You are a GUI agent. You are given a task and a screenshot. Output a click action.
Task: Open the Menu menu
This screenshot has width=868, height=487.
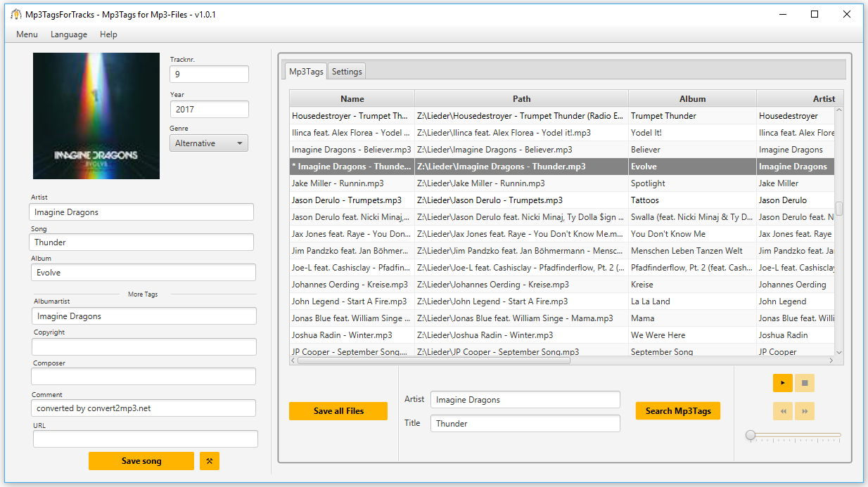(x=27, y=34)
